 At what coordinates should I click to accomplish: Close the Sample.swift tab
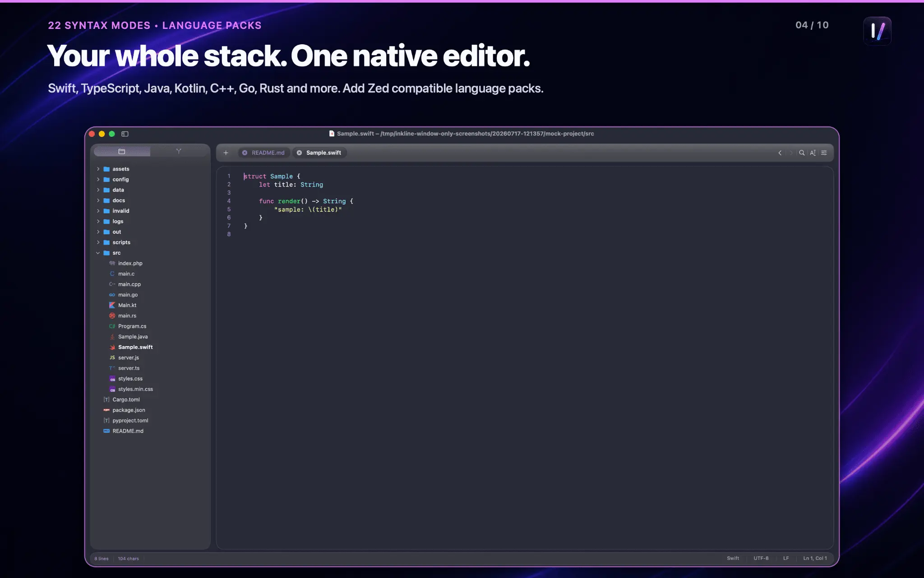pos(299,153)
